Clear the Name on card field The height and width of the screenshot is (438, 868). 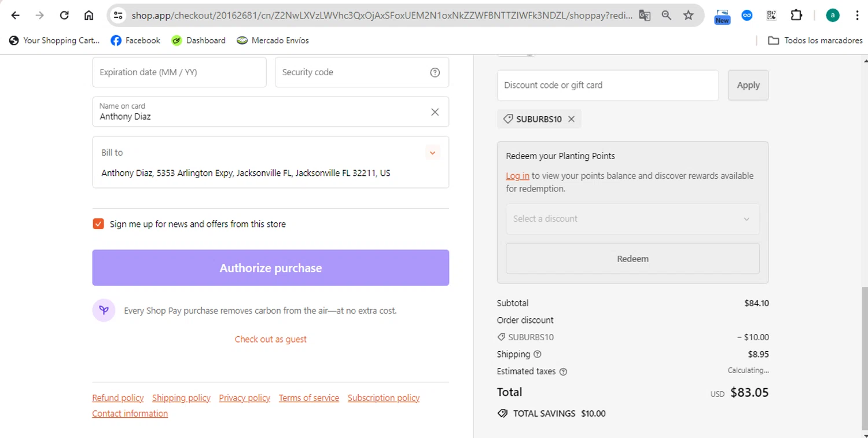coord(435,112)
